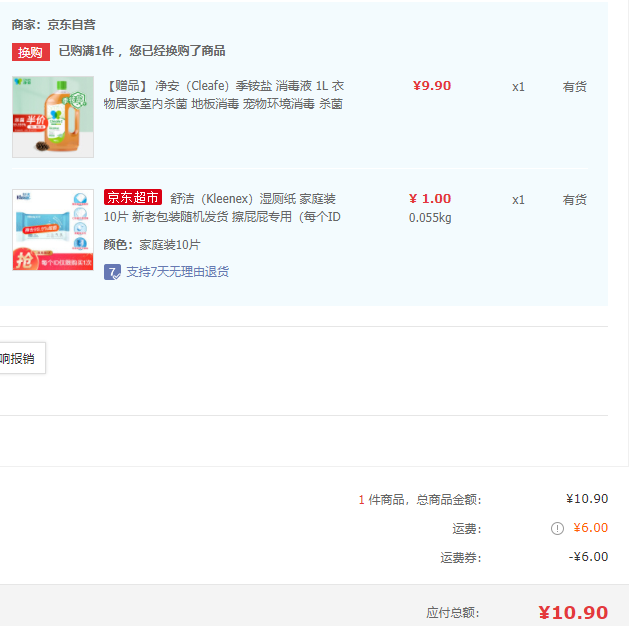The image size is (633, 626).
Task: Select the ¥9.90 gift item price
Action: tap(432, 86)
